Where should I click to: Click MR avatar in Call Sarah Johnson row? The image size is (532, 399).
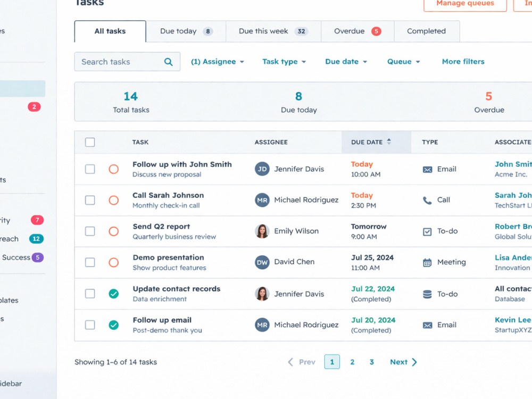tap(262, 200)
